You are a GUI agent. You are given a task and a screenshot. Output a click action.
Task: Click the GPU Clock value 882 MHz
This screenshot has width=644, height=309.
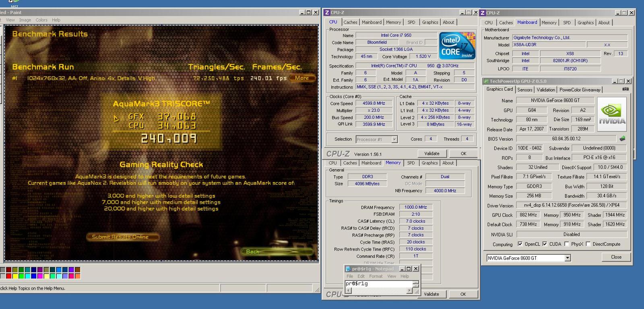pyautogui.click(x=528, y=215)
